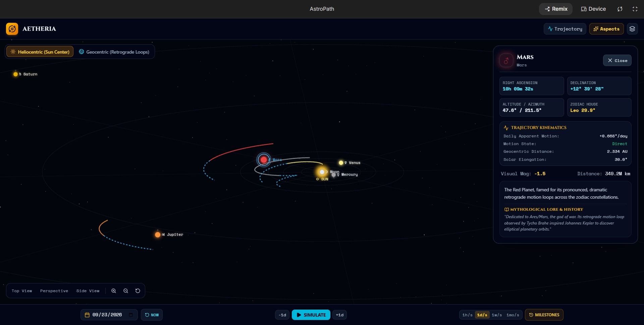Screen dimensions: 644x325
Task: Toggle fullscreen with the top-right expand icon
Action: point(635,9)
